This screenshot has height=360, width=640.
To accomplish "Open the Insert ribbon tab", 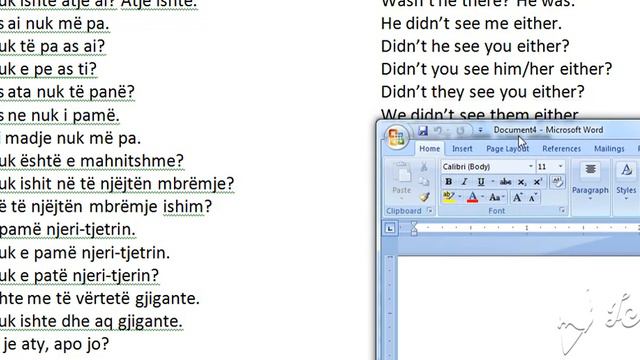I will click(x=462, y=149).
